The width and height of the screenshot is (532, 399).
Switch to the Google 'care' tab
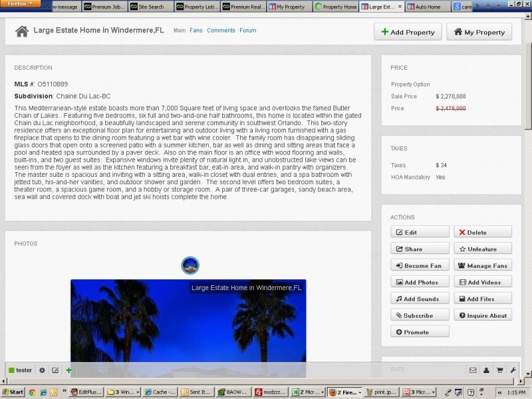(x=462, y=7)
